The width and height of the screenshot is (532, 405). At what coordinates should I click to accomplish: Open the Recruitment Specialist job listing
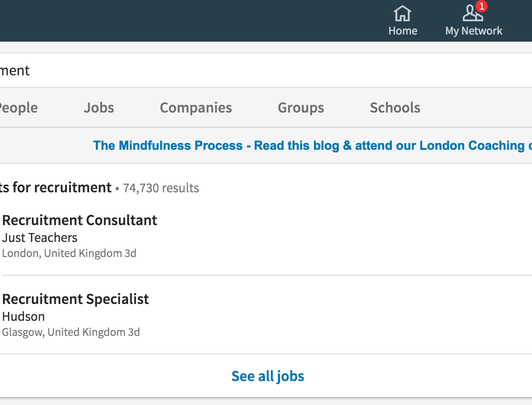point(75,299)
